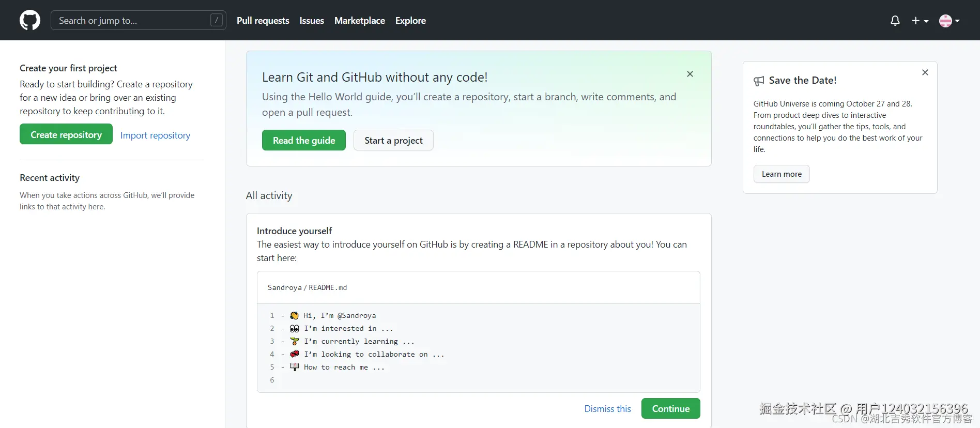Click the waving hand emoji on line 1

click(295, 315)
